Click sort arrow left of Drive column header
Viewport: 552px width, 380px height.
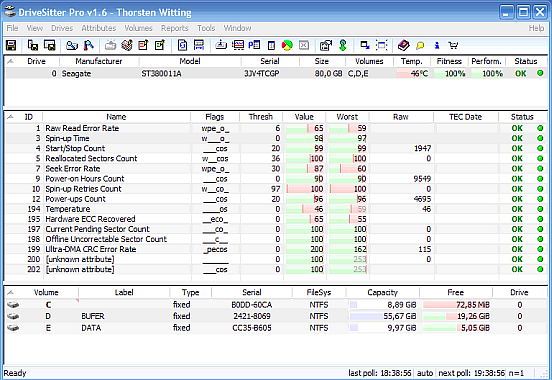click(11, 61)
